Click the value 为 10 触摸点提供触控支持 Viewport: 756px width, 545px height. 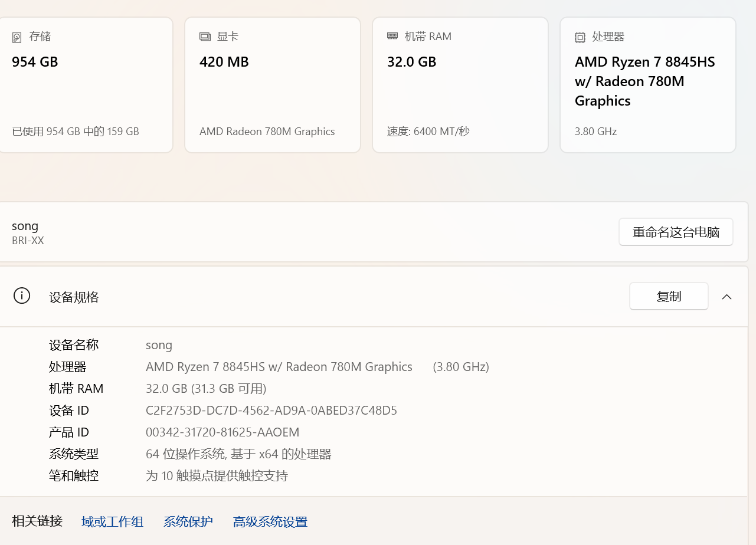217,476
